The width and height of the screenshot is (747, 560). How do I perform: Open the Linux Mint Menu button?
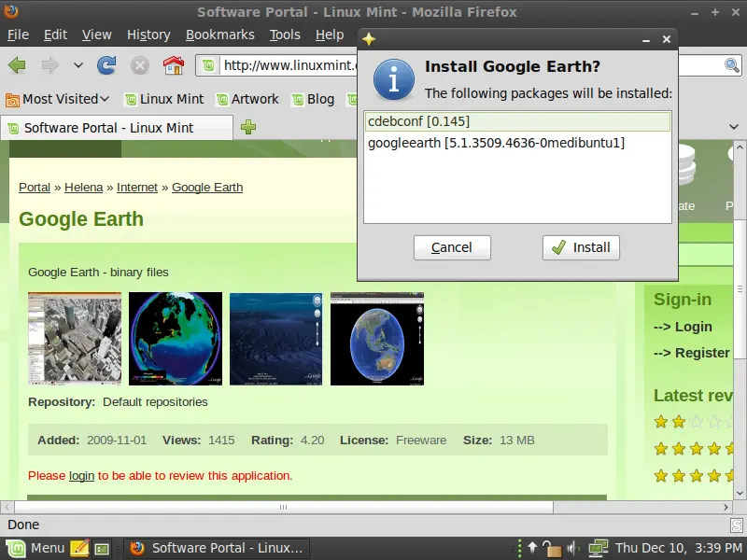click(35, 548)
